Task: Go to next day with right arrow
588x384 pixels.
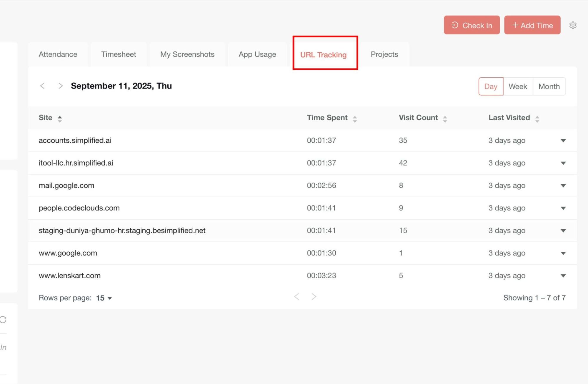Action: coord(61,86)
